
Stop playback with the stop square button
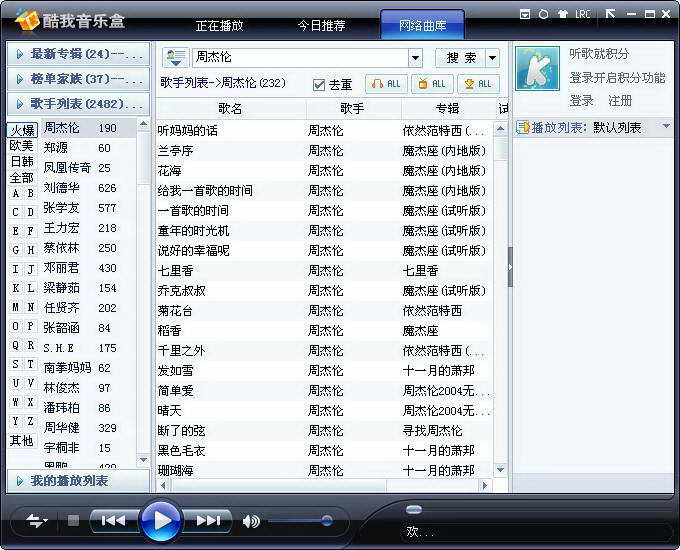click(73, 520)
